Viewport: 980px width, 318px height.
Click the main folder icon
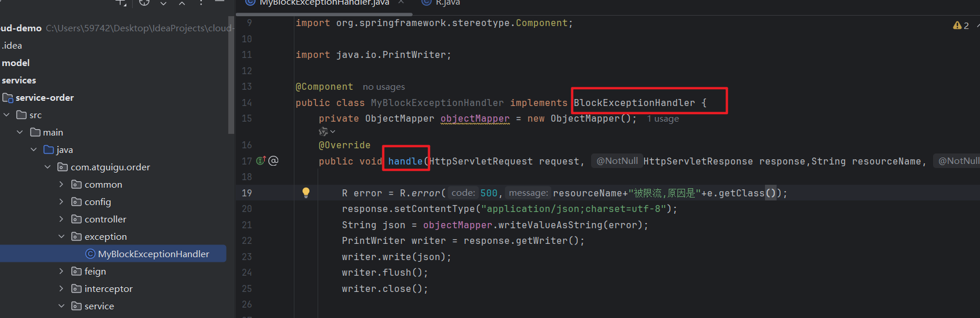pos(35,132)
